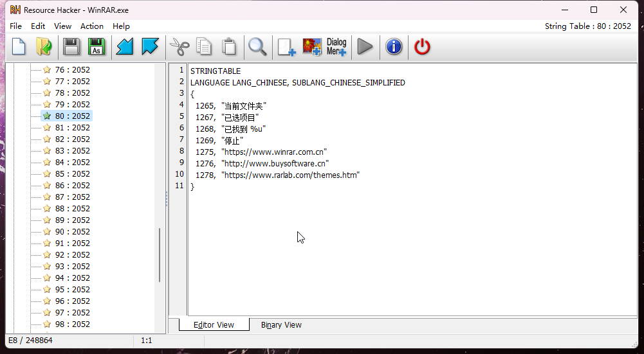Image resolution: width=644 pixels, height=354 pixels.
Task: Click the LANGUAGE LANG_CHINESE line in editor
Action: 298,82
